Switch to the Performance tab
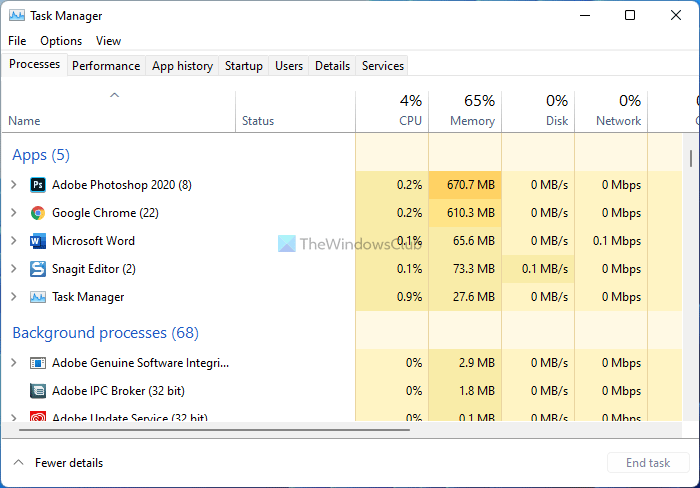Viewport: 700px width, 488px height. click(106, 66)
